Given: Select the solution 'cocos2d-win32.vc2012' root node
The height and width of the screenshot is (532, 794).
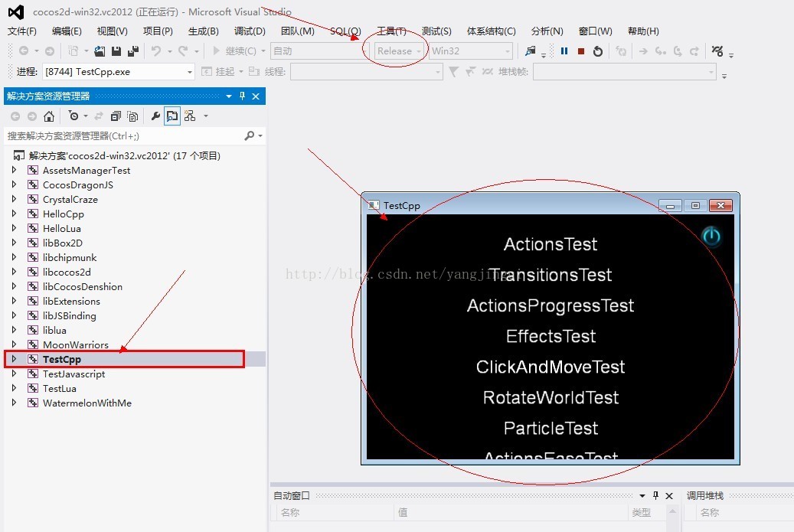Looking at the screenshot, I should [x=124, y=156].
